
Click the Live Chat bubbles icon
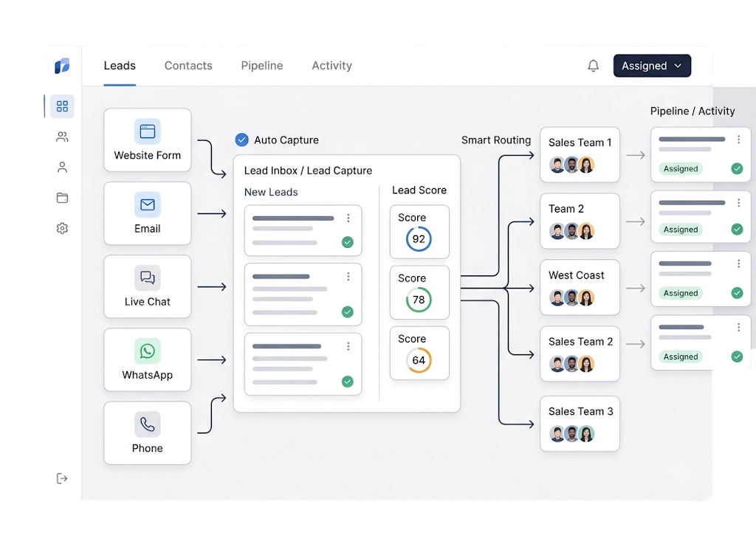[148, 278]
